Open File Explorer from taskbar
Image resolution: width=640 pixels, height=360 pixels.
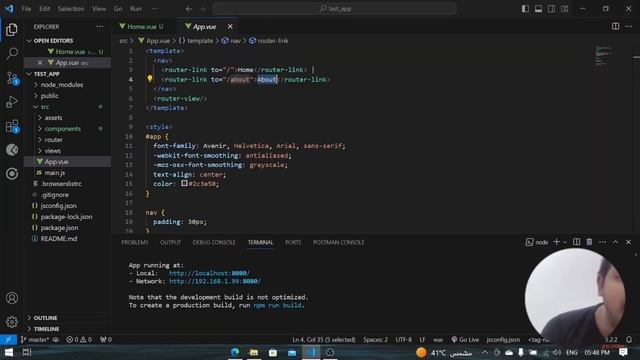[x=254, y=352]
